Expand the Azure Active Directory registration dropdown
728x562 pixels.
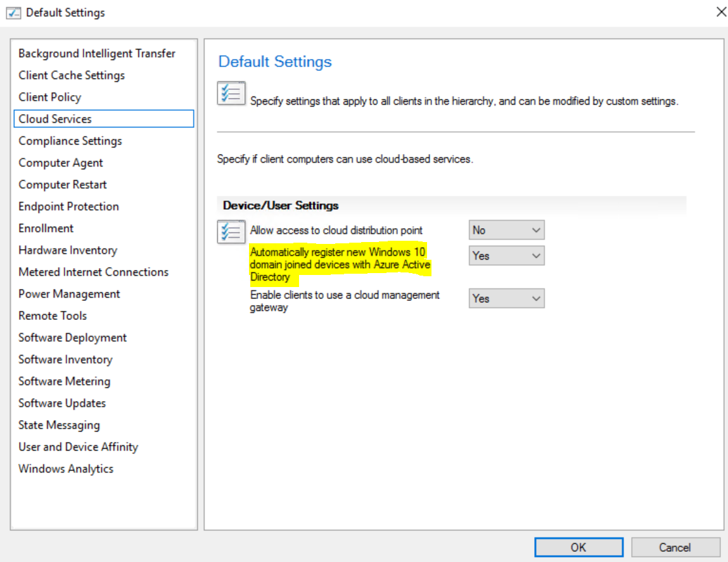(506, 255)
